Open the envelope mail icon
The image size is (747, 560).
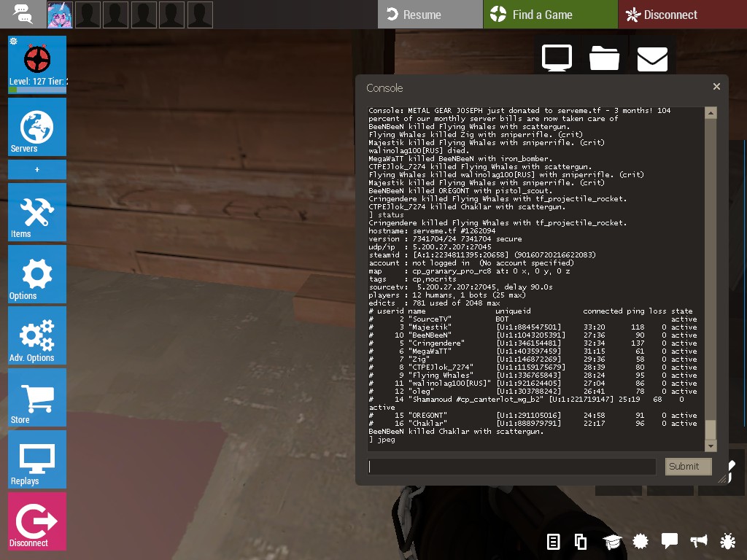tap(652, 59)
